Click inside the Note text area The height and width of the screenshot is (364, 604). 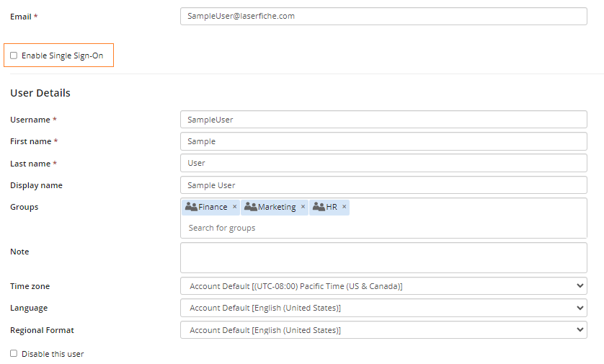[x=383, y=257]
